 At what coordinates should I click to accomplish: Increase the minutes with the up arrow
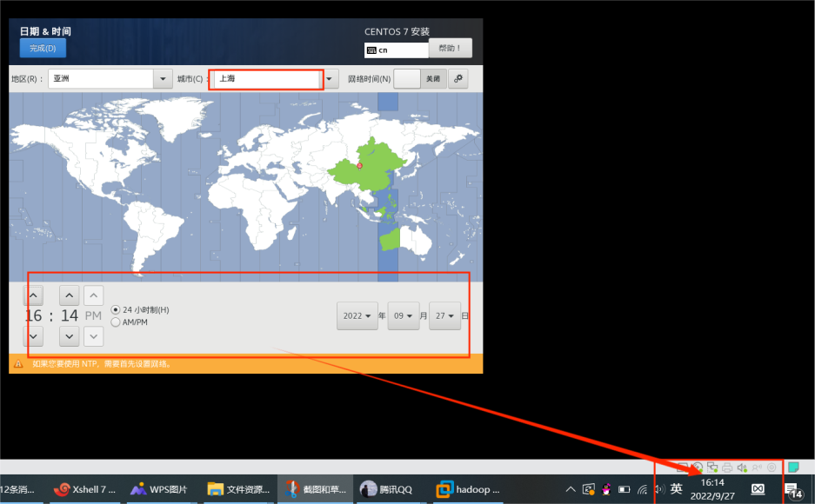(x=69, y=295)
